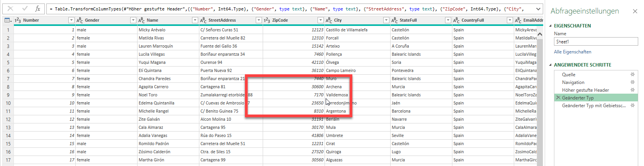The width and height of the screenshot is (644, 166).
Task: Click the fx function icon
Action: pos(37,9)
